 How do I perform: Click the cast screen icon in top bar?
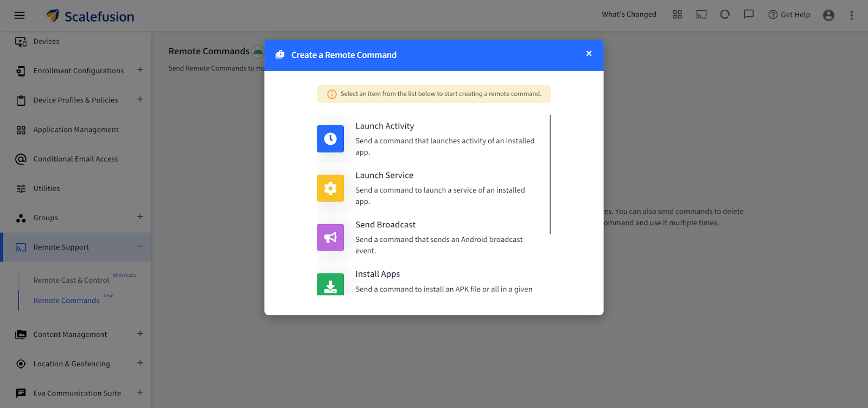pos(701,15)
